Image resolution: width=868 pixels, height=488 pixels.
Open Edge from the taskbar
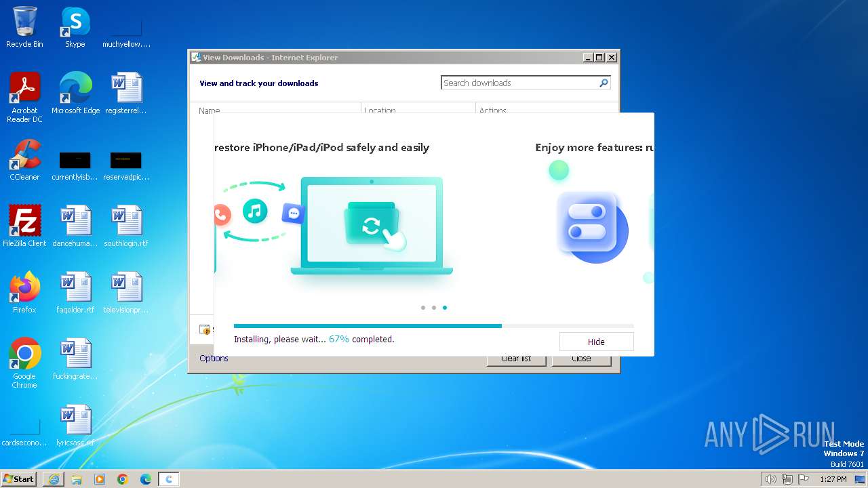[x=146, y=479]
